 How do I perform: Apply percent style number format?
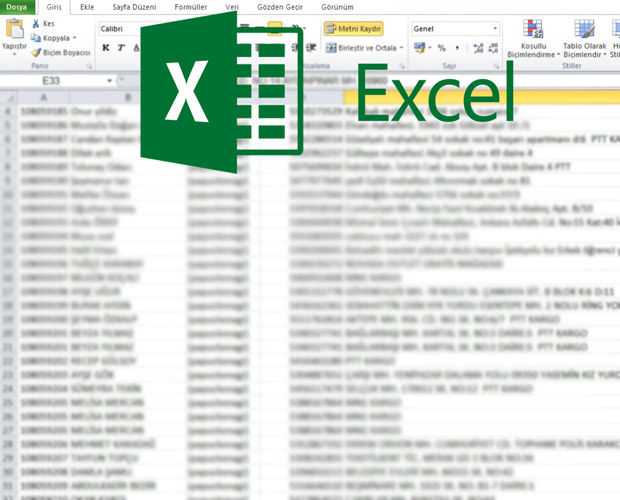pyautogui.click(x=442, y=47)
